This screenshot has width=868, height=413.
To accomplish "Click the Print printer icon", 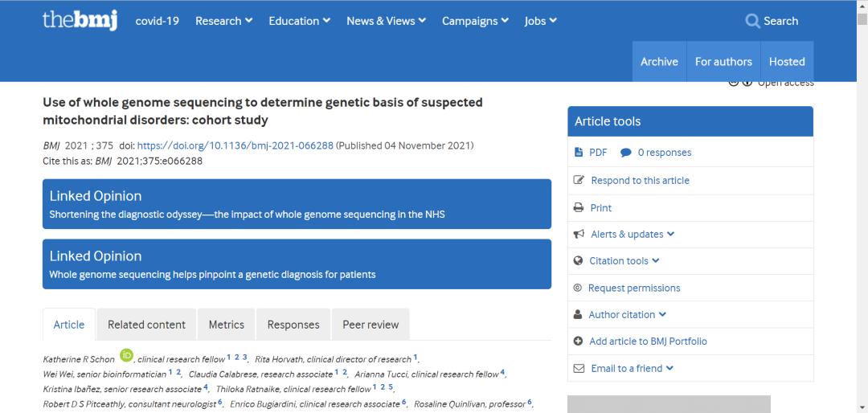I will [579, 207].
